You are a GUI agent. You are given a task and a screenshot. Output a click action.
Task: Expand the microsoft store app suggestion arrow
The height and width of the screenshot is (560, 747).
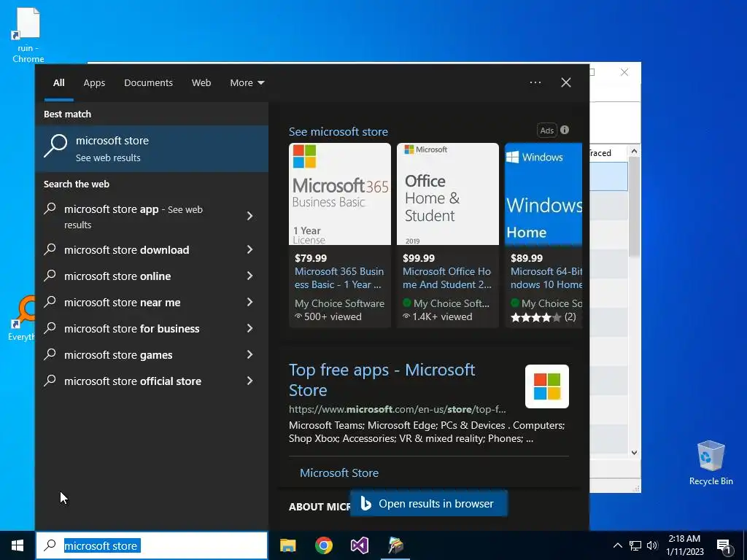coord(250,216)
